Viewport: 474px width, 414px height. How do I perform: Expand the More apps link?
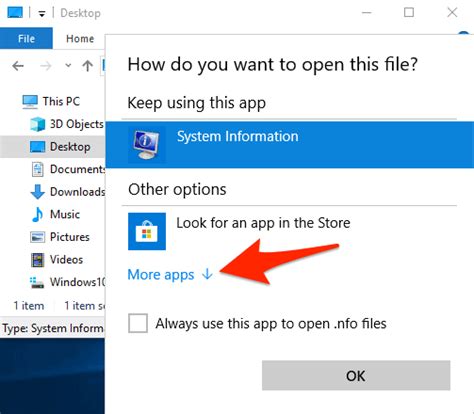170,275
